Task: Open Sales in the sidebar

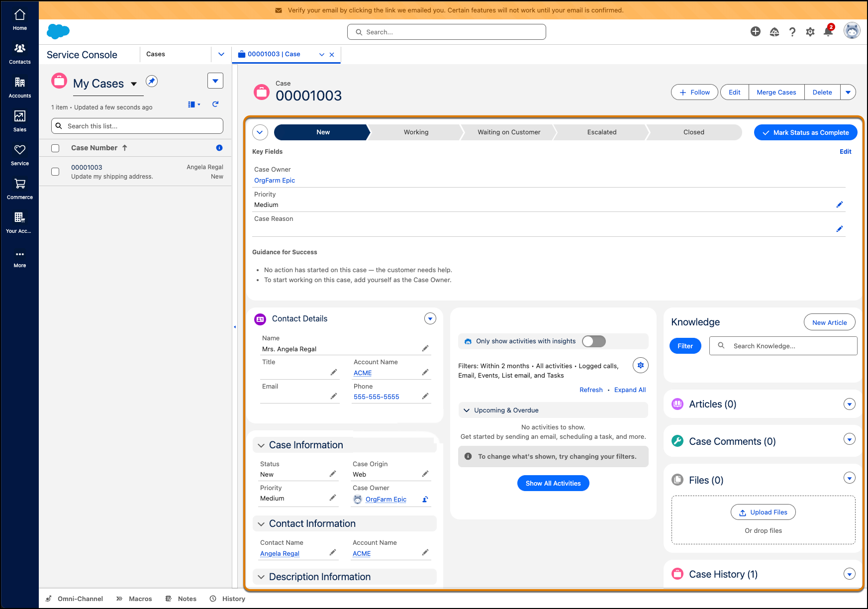Action: [20, 121]
